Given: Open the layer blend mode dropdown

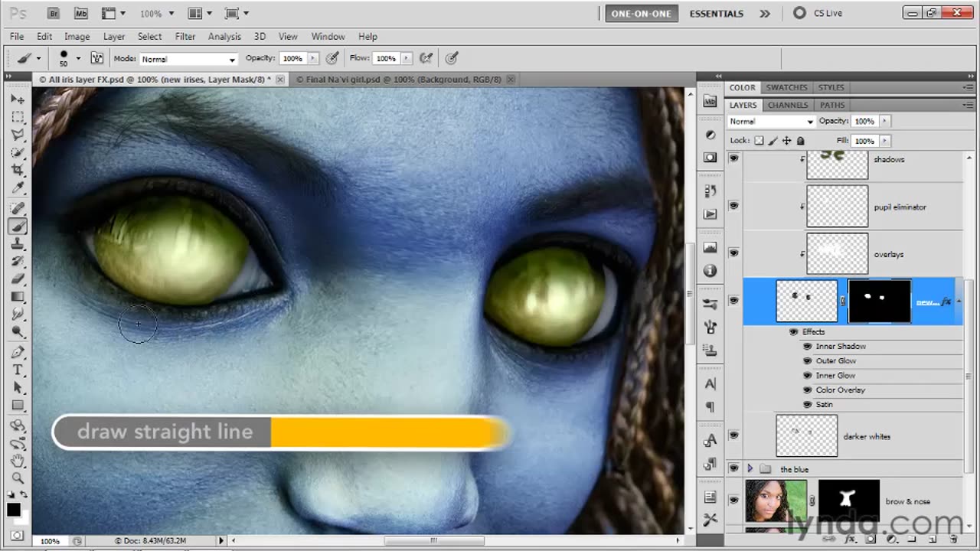Looking at the screenshot, I should pos(771,122).
